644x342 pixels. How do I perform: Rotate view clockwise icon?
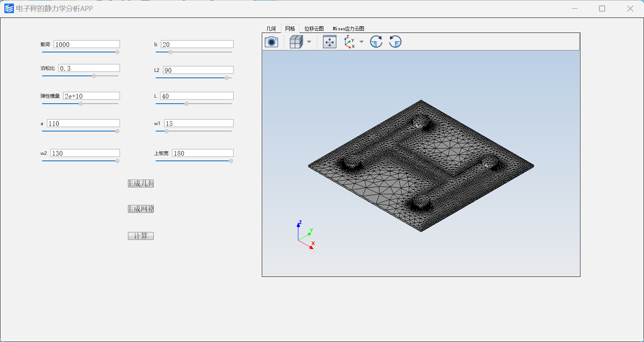(376, 42)
